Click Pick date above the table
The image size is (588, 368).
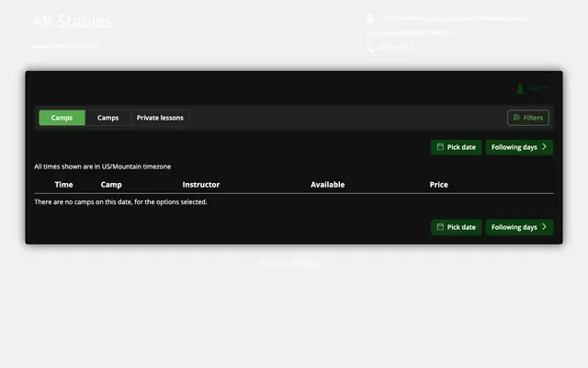click(456, 147)
